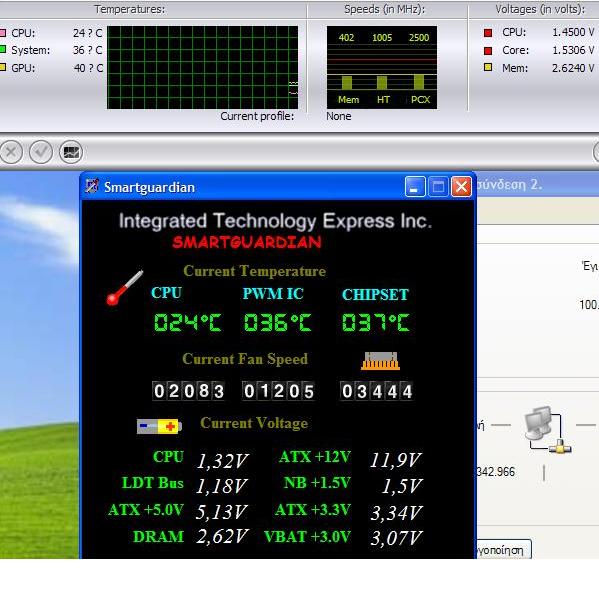Viewport: 599px width, 598px height.
Task: Click the Current Fan Speed heading
Action: [245, 359]
